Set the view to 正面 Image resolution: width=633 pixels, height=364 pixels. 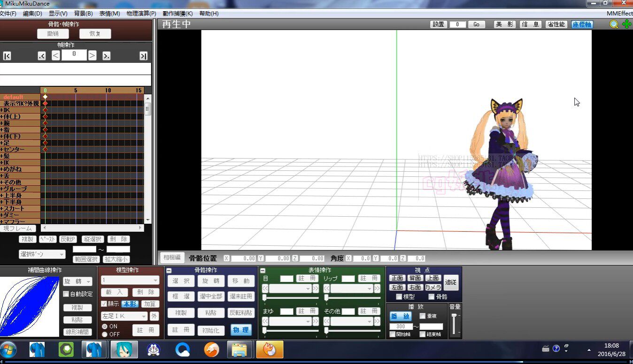[x=397, y=278]
